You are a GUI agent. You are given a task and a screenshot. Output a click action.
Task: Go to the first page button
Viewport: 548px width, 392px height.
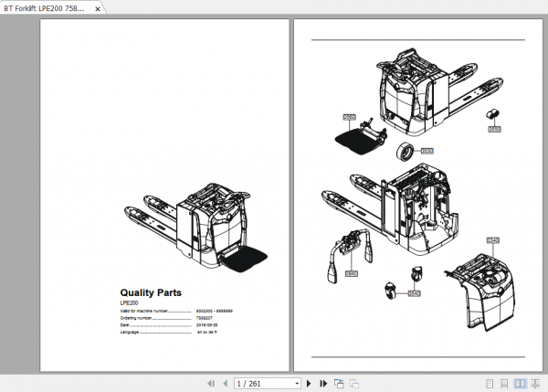click(x=211, y=384)
